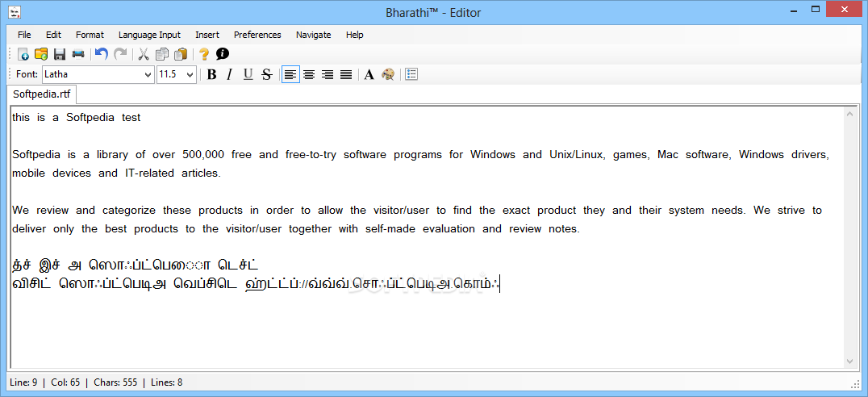Image resolution: width=868 pixels, height=397 pixels.
Task: Copy selection with the copy icon
Action: [x=162, y=54]
